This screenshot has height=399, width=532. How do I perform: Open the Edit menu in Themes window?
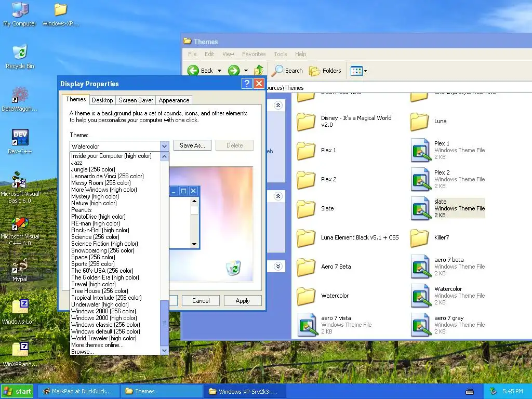[209, 54]
